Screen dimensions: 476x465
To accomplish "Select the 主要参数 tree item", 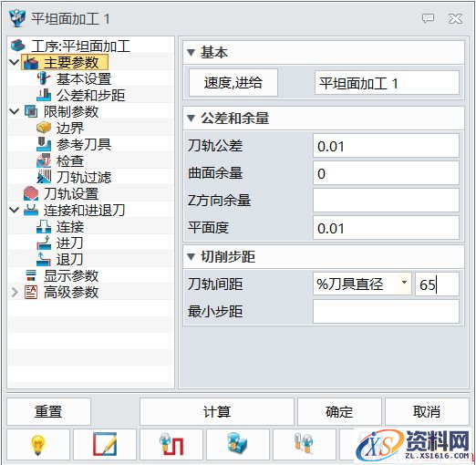I will [x=65, y=62].
